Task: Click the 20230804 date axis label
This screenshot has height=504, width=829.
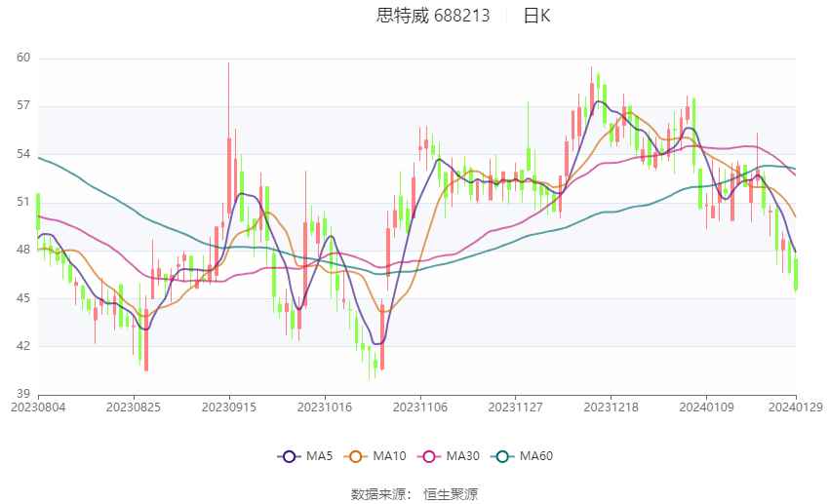Action: 38,407
